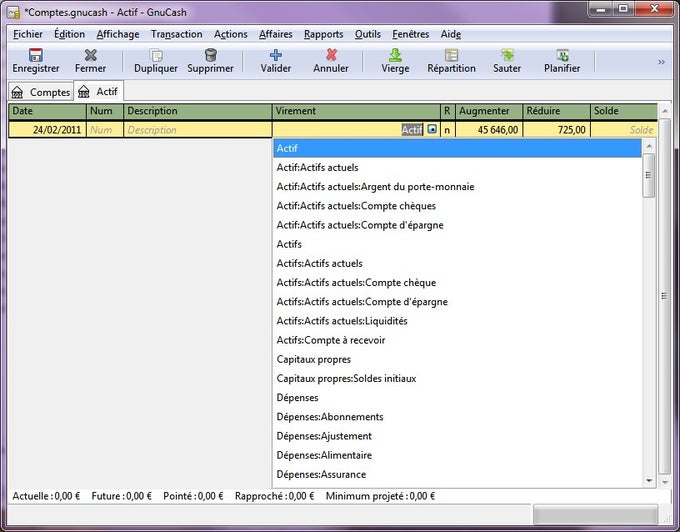Select Actif in the account list
This screenshot has height=532, width=680.
458,148
